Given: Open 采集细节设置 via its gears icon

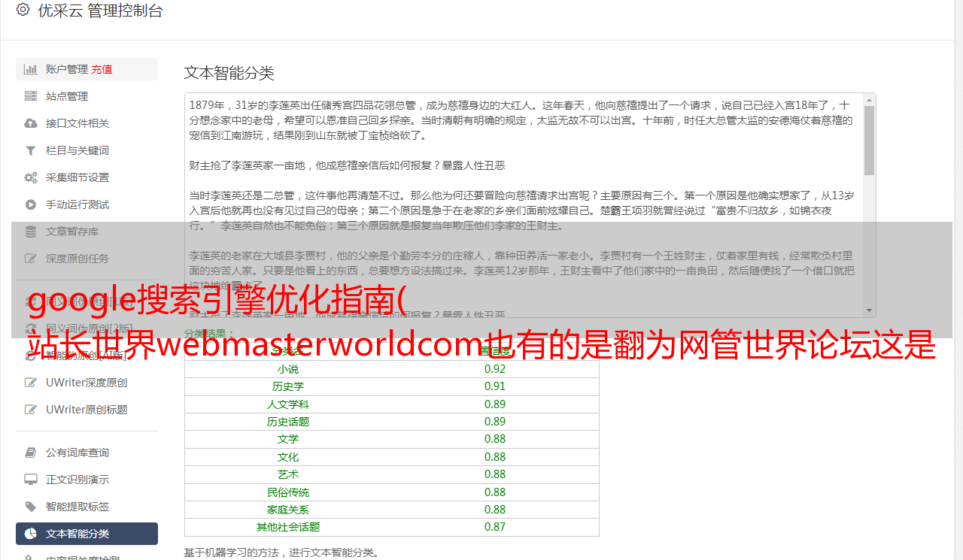Looking at the screenshot, I should point(31,177).
